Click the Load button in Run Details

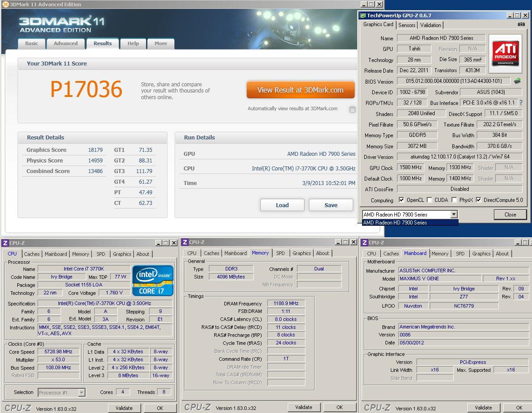(x=282, y=205)
